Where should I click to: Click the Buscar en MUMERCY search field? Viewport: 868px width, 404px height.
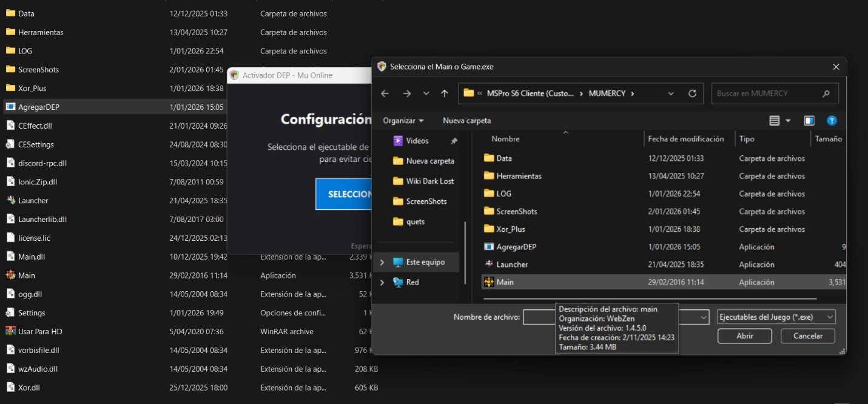[x=767, y=93]
